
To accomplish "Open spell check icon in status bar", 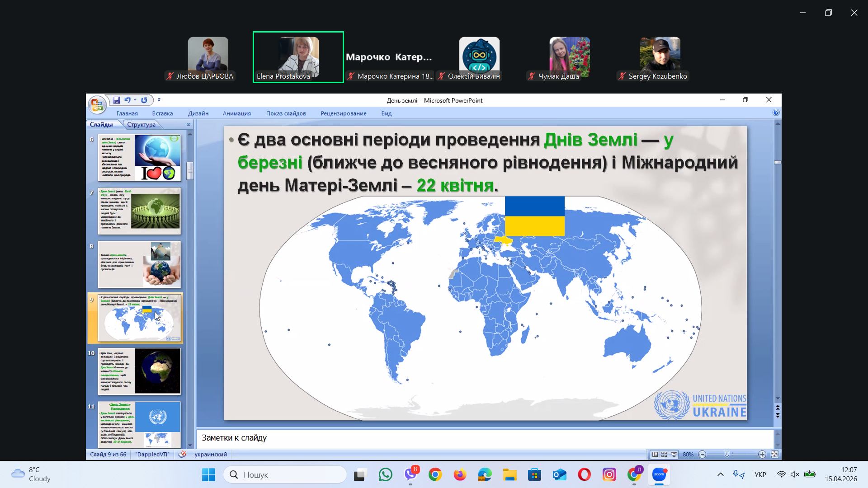I will (182, 454).
